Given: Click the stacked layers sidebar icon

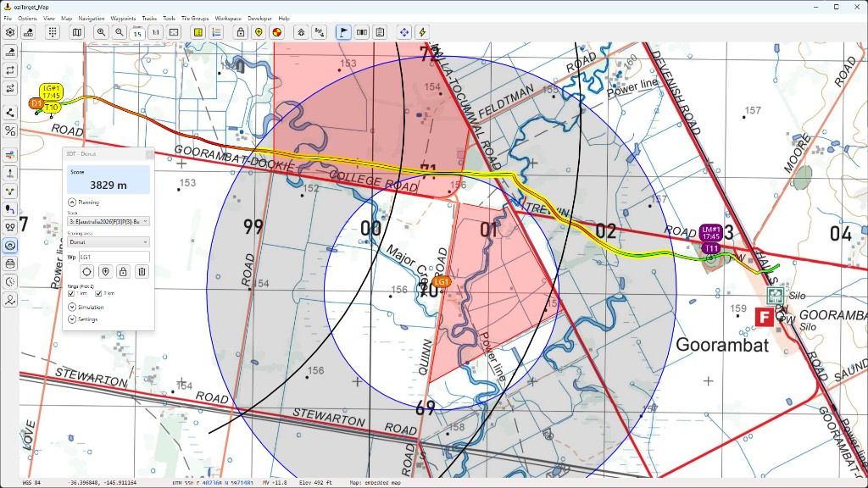Looking at the screenshot, I should click(10, 264).
